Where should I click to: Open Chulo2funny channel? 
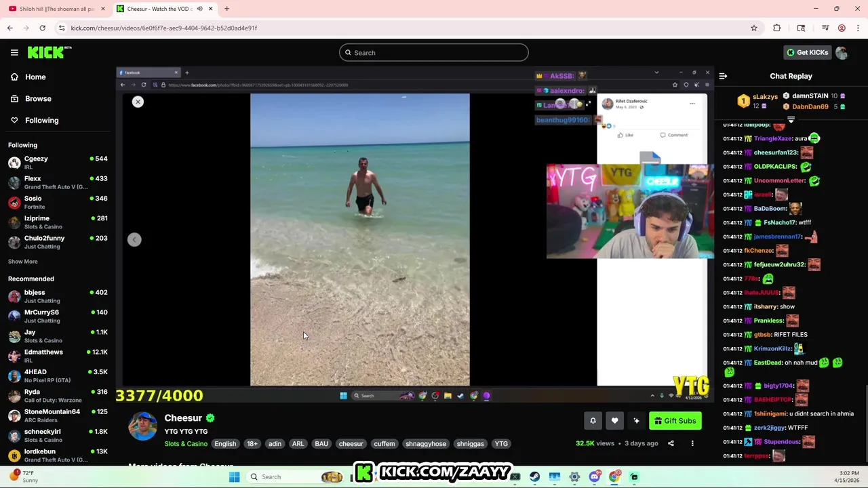58,242
